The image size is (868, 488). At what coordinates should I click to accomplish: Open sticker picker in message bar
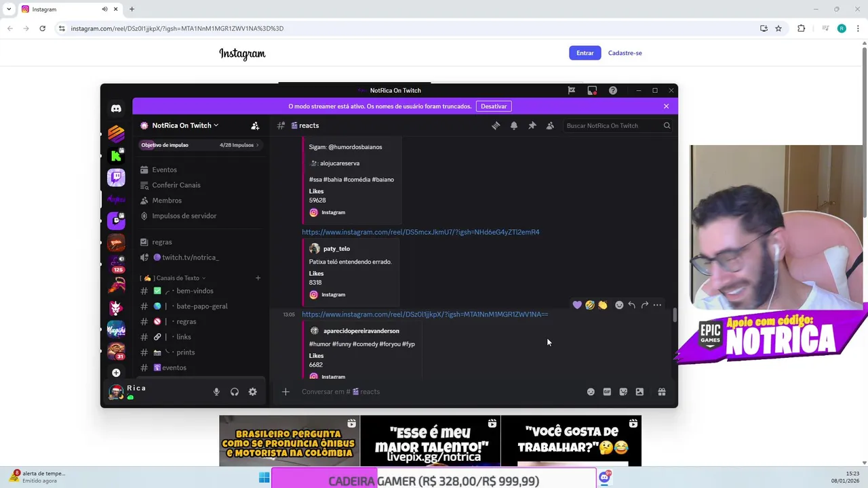[623, 392]
